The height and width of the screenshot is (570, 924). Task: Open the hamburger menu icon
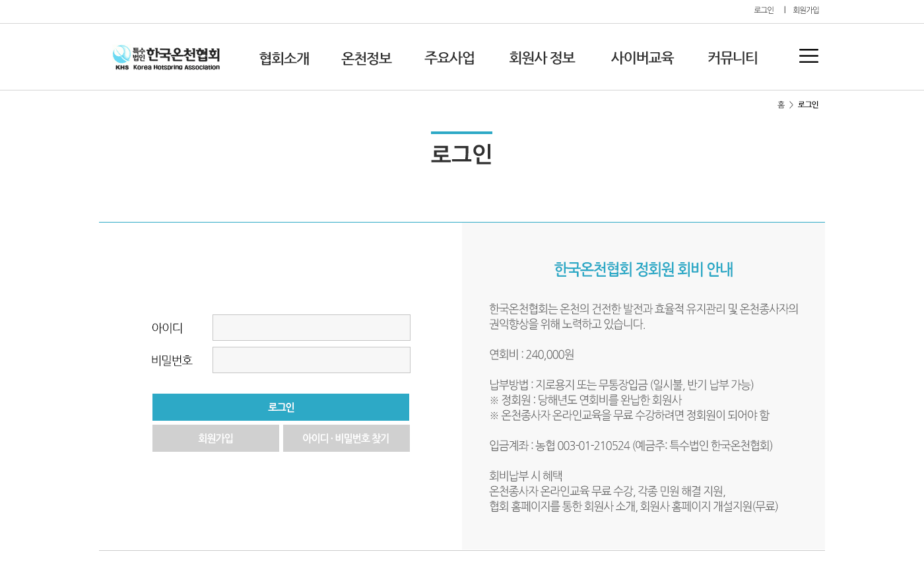coord(808,56)
